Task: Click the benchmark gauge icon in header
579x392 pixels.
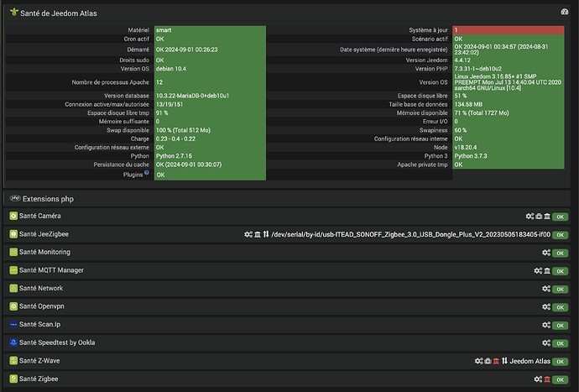Action: [565, 12]
